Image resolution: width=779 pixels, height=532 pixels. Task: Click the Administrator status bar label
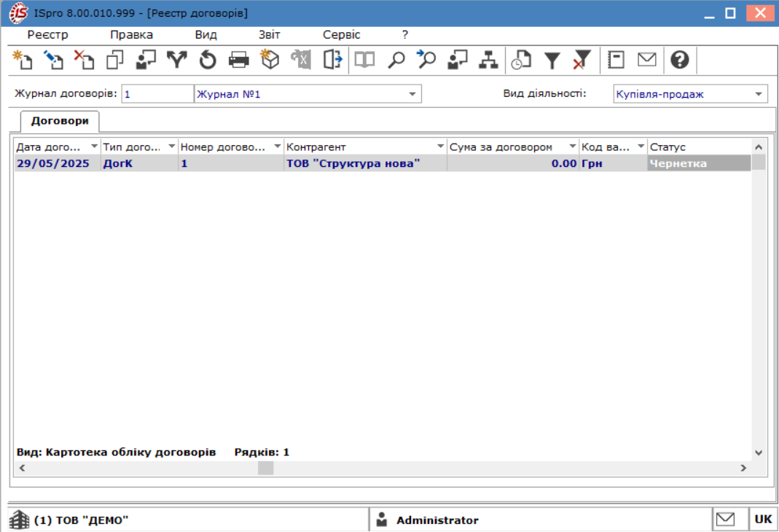(437, 520)
